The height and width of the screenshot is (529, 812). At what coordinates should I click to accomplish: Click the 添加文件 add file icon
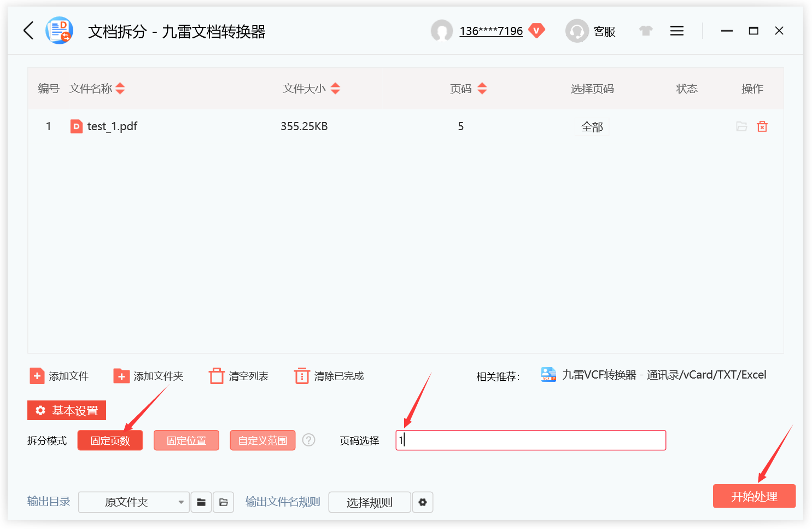pyautogui.click(x=36, y=376)
